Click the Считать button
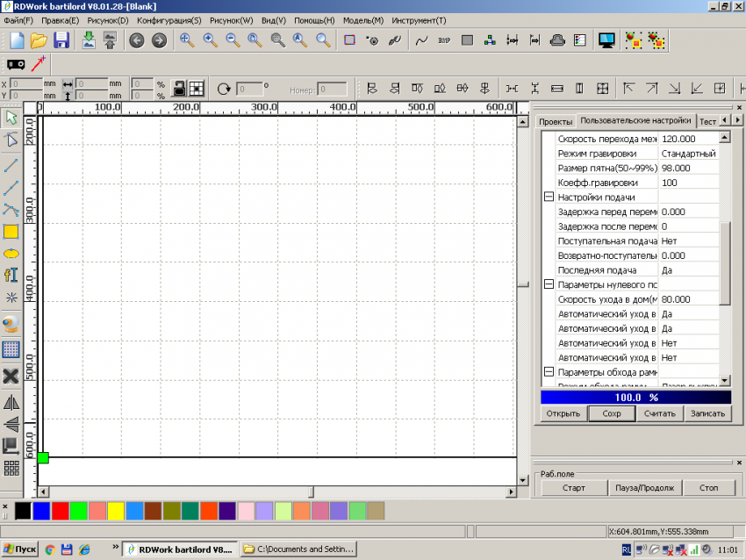 (659, 413)
